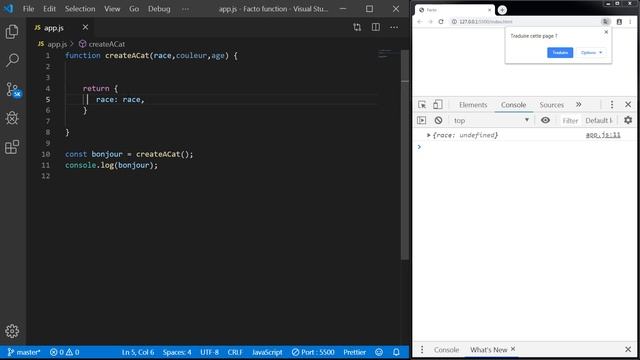640x360 pixels.
Task: Switch to DevTools Sources tab
Action: pos(551,104)
